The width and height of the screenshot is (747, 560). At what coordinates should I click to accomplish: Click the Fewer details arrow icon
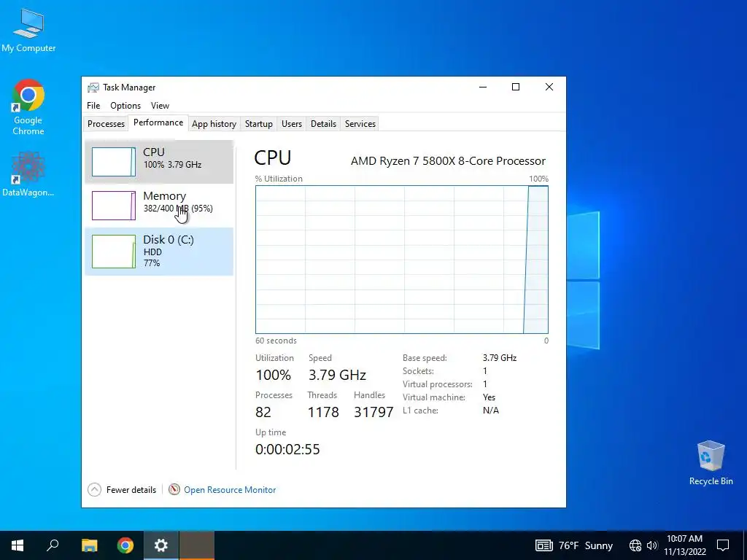tap(94, 489)
